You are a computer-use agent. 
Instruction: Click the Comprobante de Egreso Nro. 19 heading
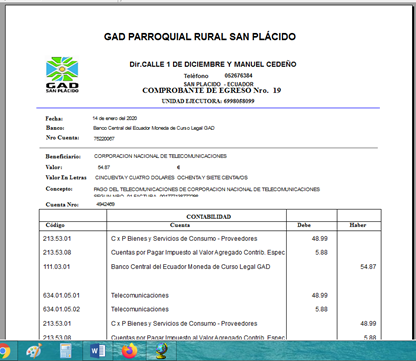[x=212, y=90]
